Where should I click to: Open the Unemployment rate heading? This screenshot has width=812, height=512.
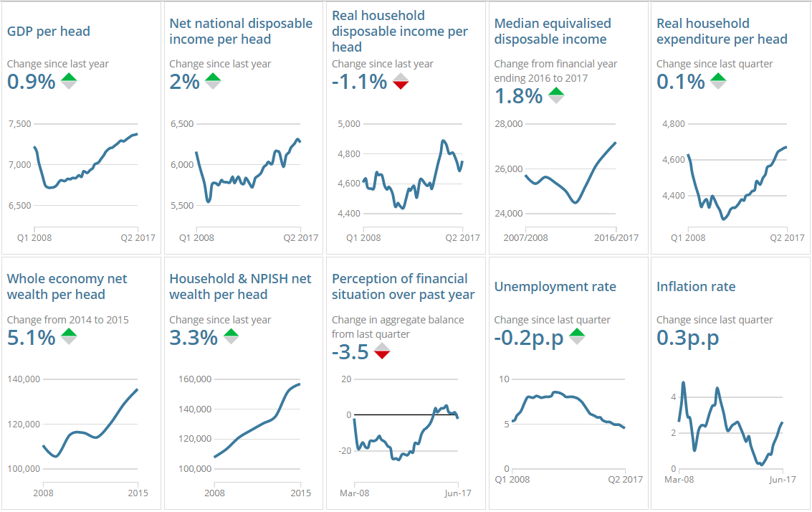coord(555,287)
